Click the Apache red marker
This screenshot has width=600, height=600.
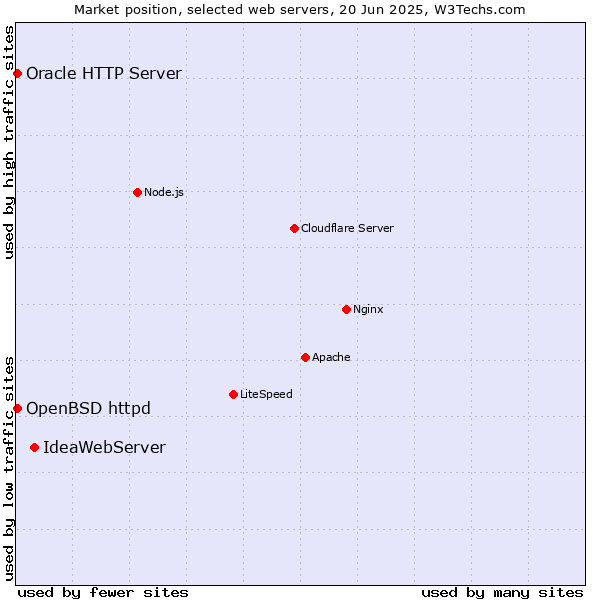pyautogui.click(x=305, y=357)
